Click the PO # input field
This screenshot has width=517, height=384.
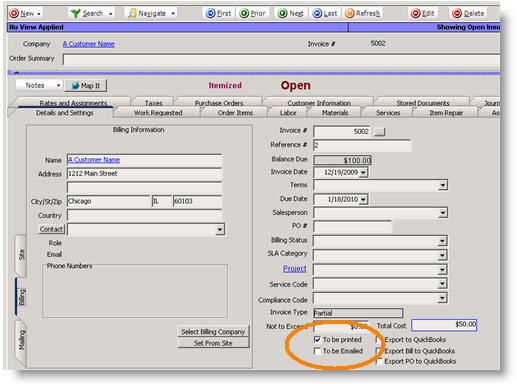click(x=352, y=226)
